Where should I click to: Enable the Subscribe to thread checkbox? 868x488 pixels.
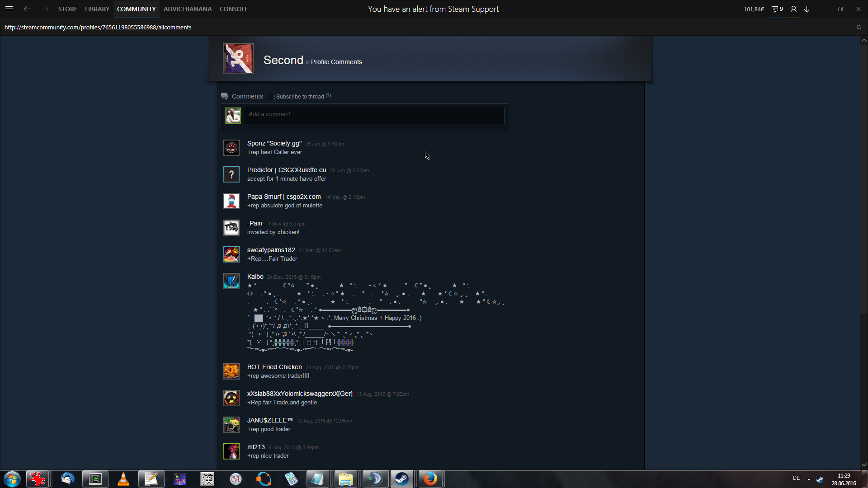click(272, 97)
